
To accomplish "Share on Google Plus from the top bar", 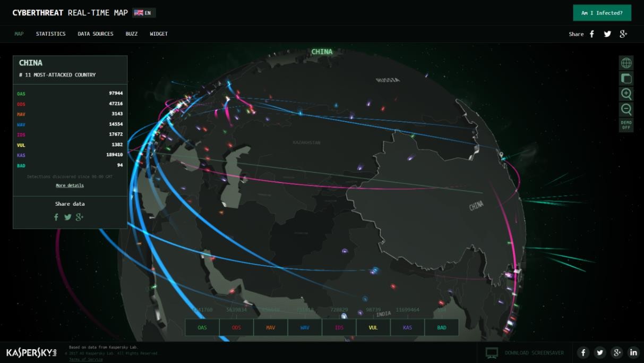I will [x=623, y=34].
